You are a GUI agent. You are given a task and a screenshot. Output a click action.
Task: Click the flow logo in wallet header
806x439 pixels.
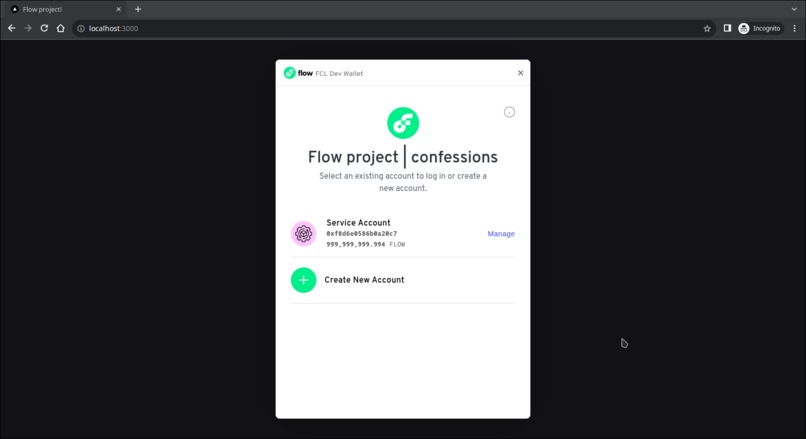[298, 73]
